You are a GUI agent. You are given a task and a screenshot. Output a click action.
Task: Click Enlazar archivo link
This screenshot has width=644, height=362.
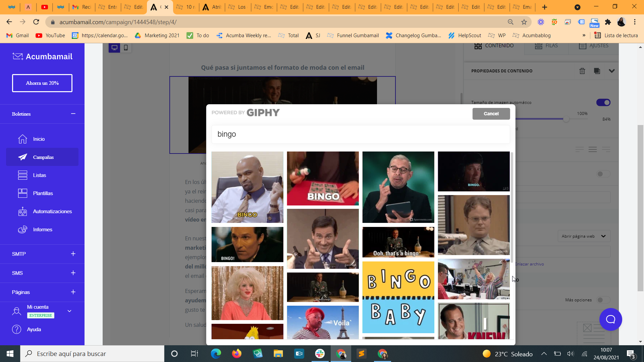529,264
